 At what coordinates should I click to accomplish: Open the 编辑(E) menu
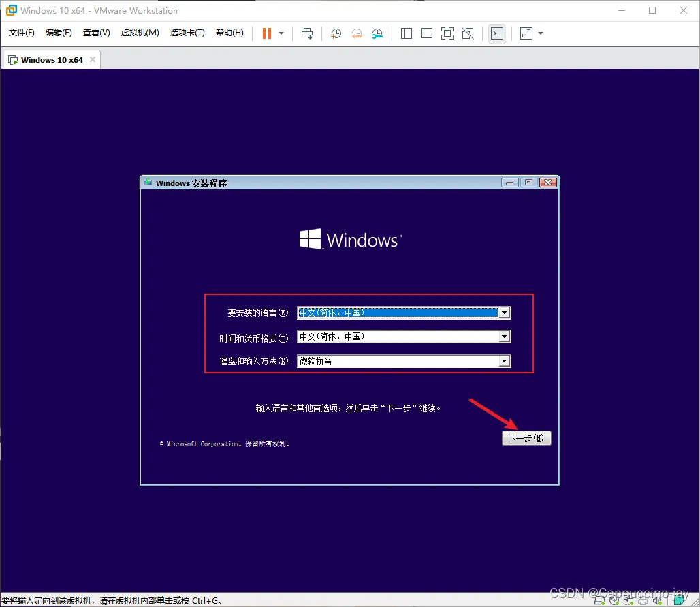pyautogui.click(x=59, y=33)
